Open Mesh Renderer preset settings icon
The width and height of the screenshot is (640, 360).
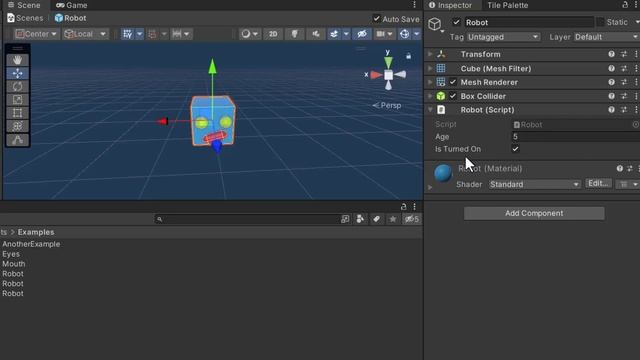pyautogui.click(x=624, y=82)
